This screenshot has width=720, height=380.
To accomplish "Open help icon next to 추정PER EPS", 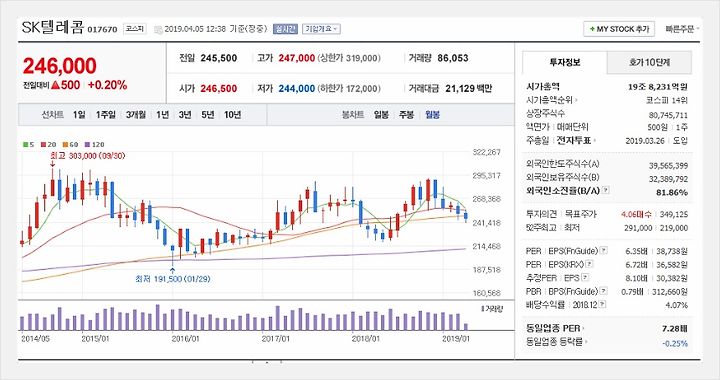I will 585,278.
